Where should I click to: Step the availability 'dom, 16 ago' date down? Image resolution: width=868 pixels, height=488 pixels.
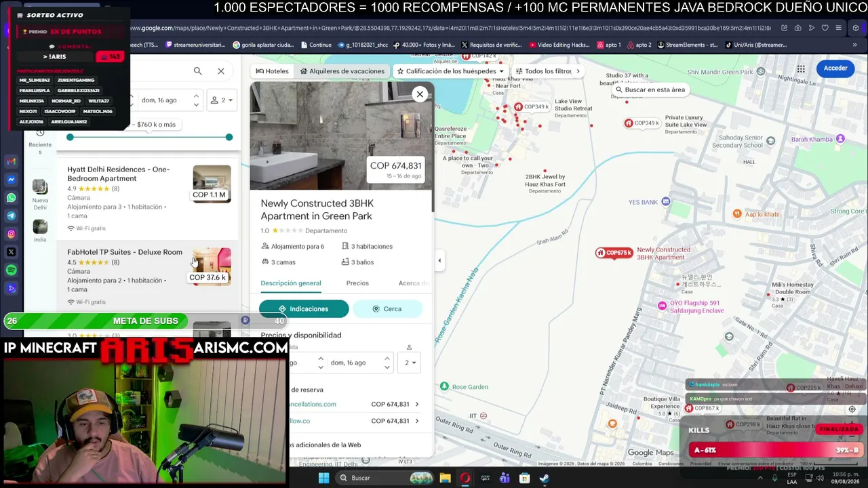point(387,367)
